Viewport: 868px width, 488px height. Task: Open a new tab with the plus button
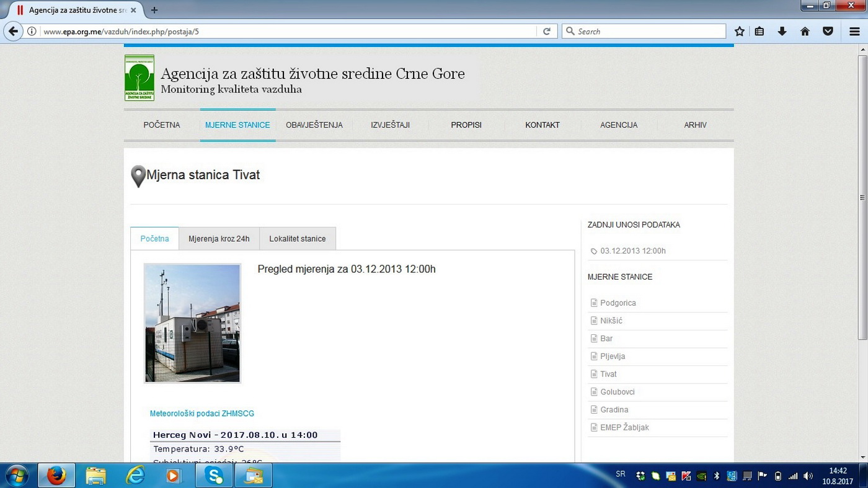coord(154,10)
